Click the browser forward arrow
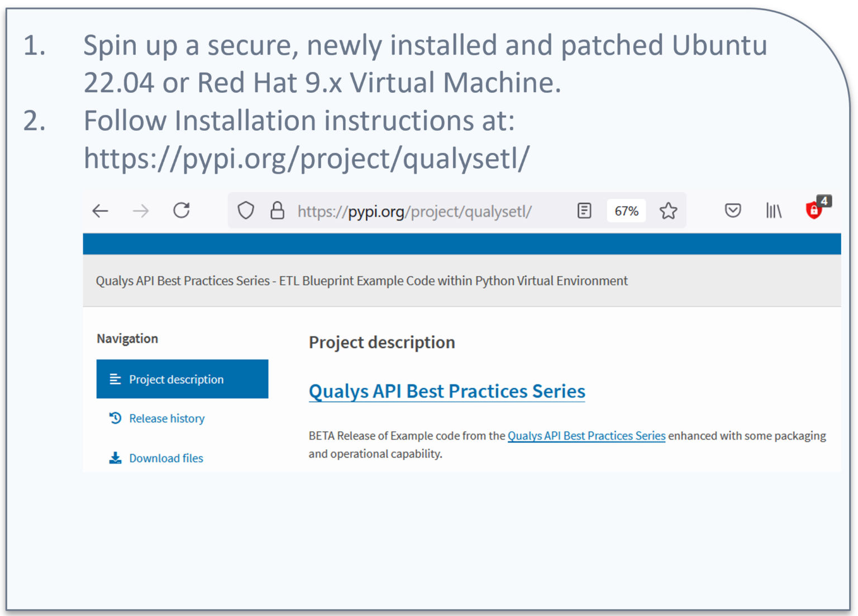 (141, 211)
